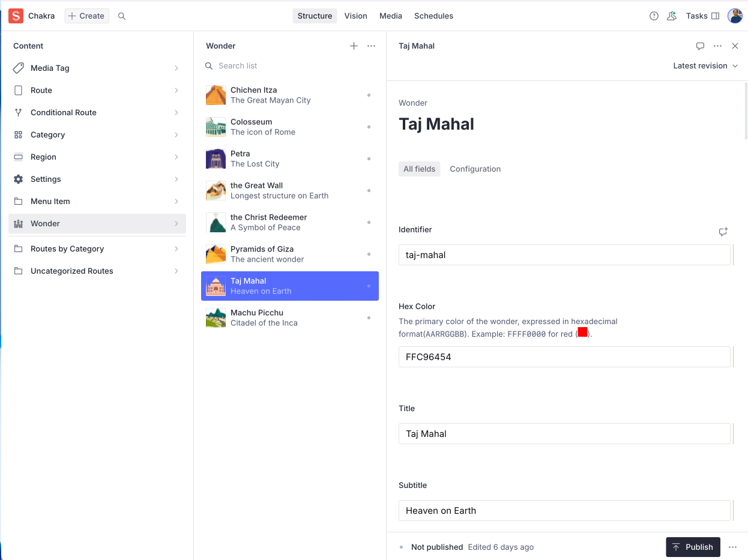
Task: Publish the Taj Mahal document
Action: pyautogui.click(x=693, y=547)
